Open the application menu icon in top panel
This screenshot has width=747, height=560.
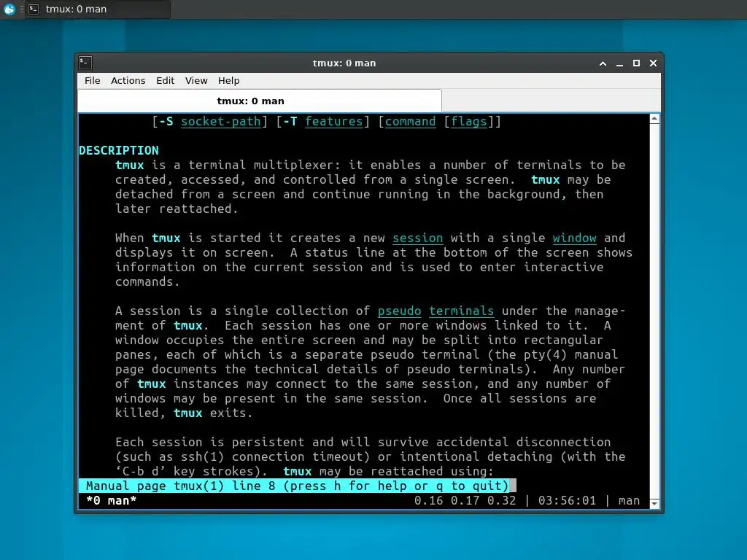[9, 9]
